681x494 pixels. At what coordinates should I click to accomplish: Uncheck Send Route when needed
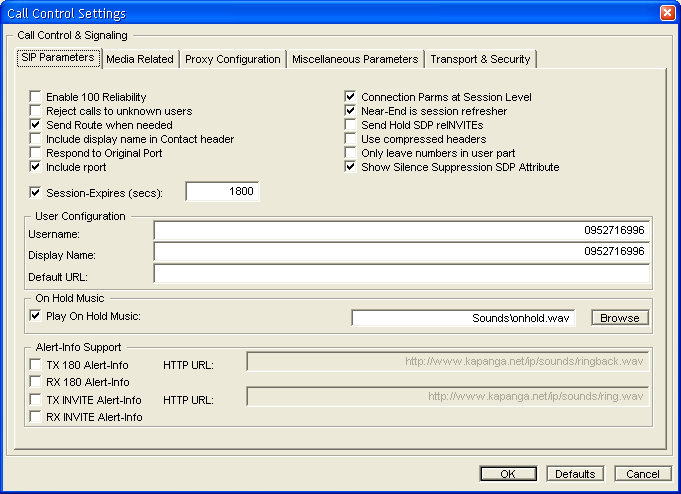click(x=36, y=125)
